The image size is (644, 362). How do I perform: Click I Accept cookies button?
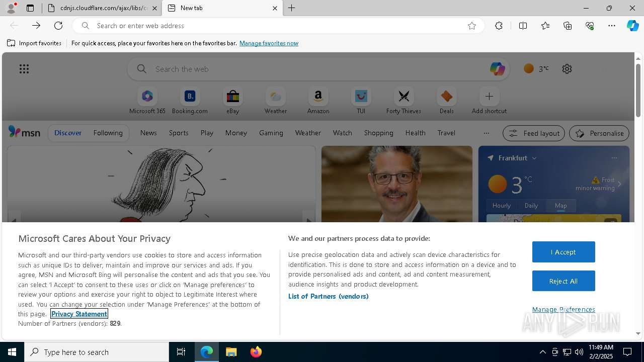563,252
